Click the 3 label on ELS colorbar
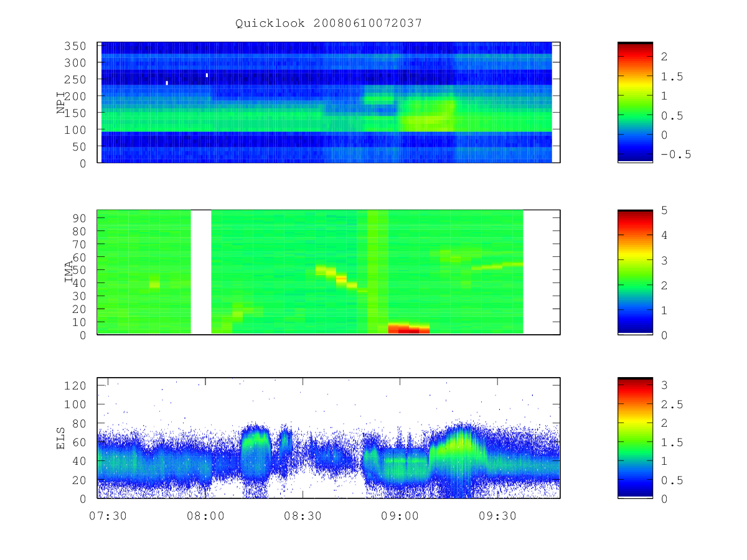 click(x=664, y=385)
